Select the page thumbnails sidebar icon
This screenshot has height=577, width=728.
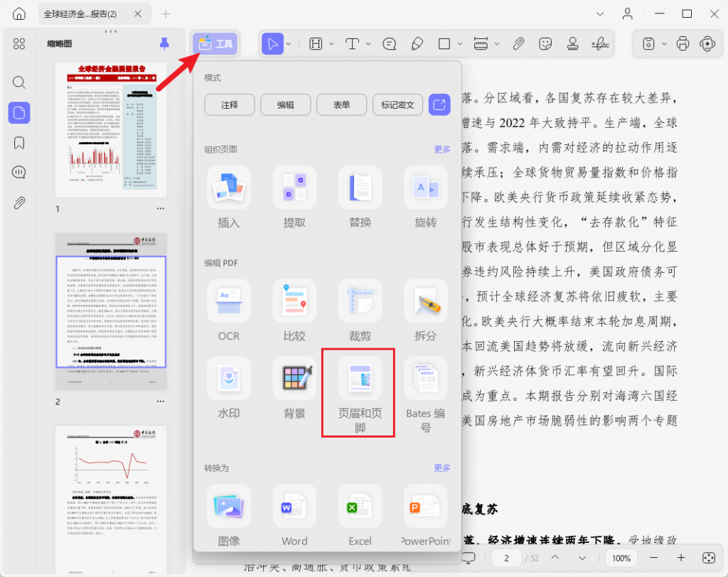19,113
